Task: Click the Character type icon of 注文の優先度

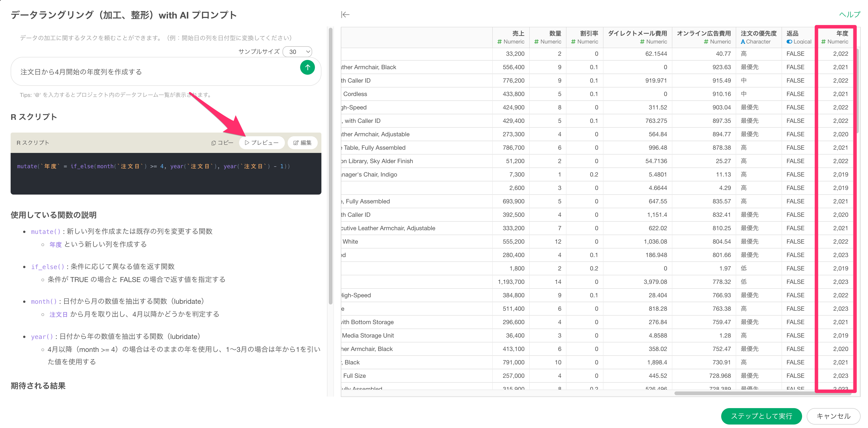Action: 743,42
